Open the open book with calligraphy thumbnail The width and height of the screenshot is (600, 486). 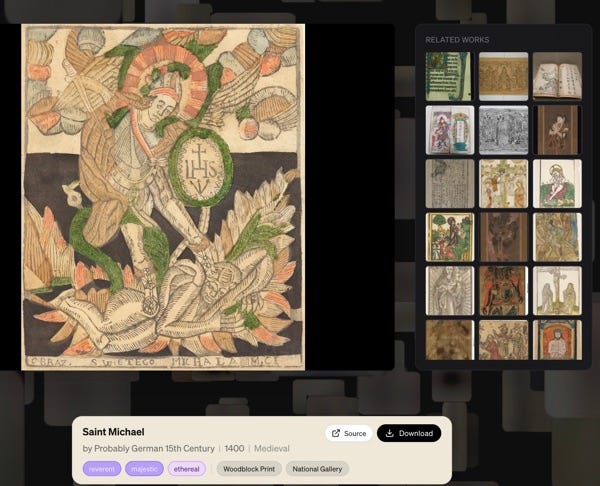point(557,77)
